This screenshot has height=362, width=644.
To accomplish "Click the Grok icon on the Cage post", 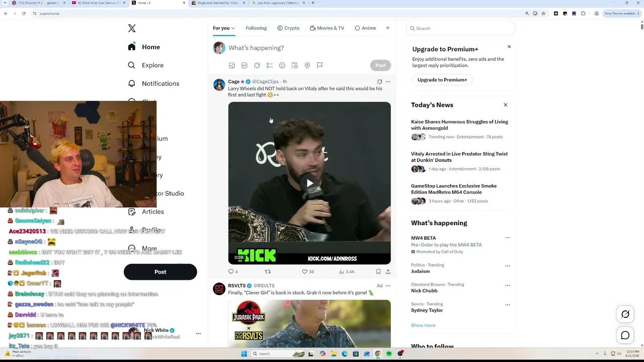I will pos(380,81).
